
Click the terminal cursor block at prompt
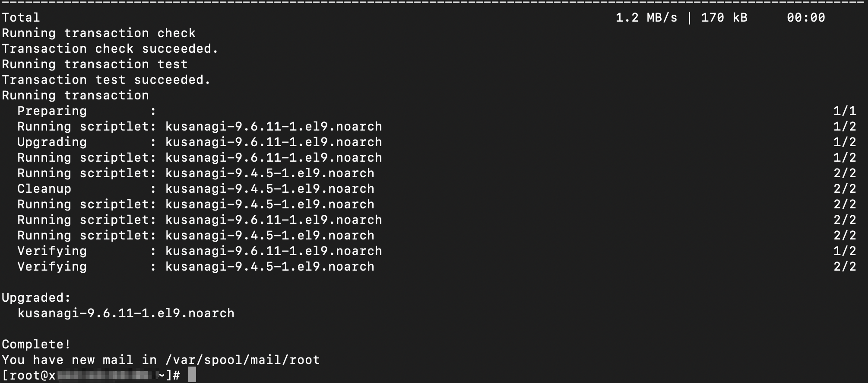(192, 375)
